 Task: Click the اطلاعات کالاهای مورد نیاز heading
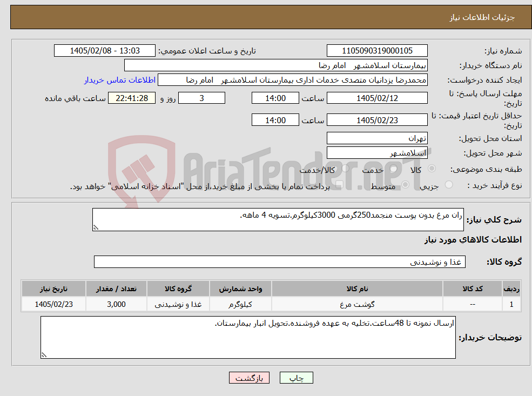[473, 240]
